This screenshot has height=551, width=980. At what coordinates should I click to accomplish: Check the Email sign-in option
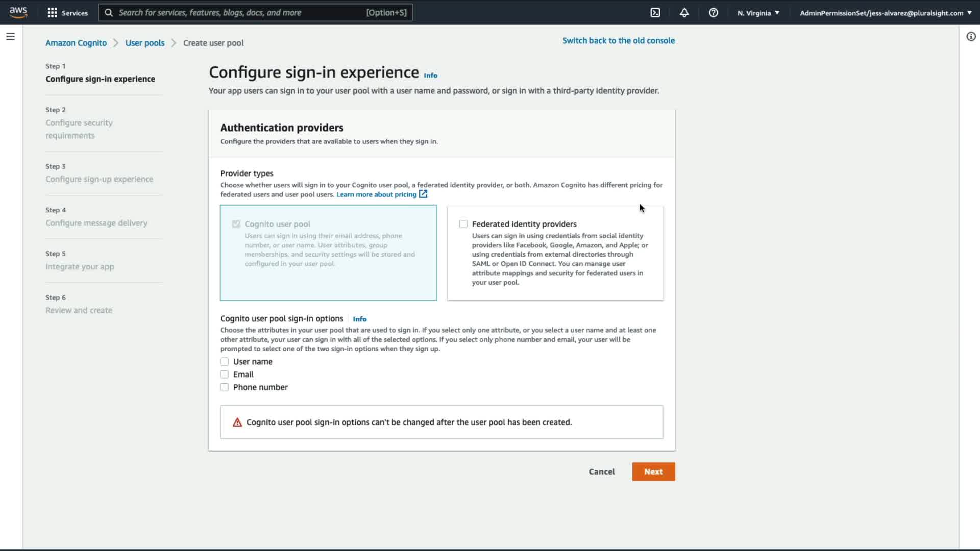(x=225, y=374)
